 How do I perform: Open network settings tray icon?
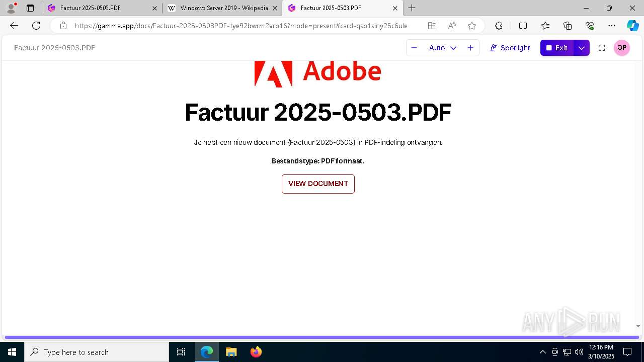click(567, 352)
